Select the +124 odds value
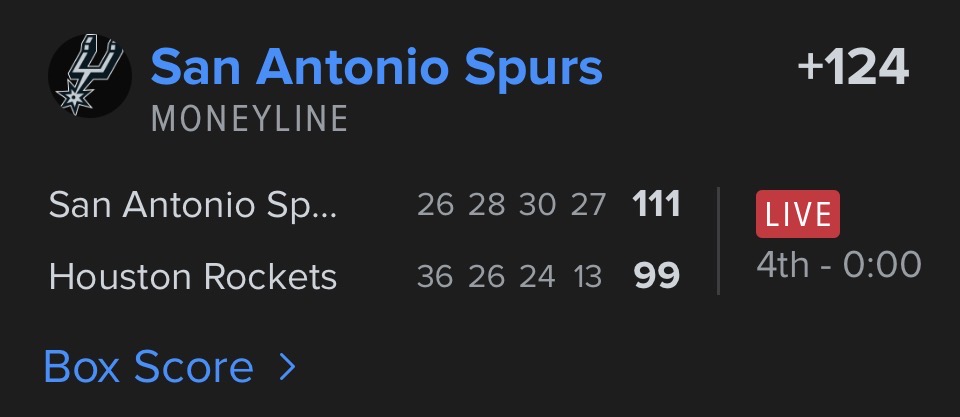This screenshot has width=960, height=417. click(x=852, y=68)
